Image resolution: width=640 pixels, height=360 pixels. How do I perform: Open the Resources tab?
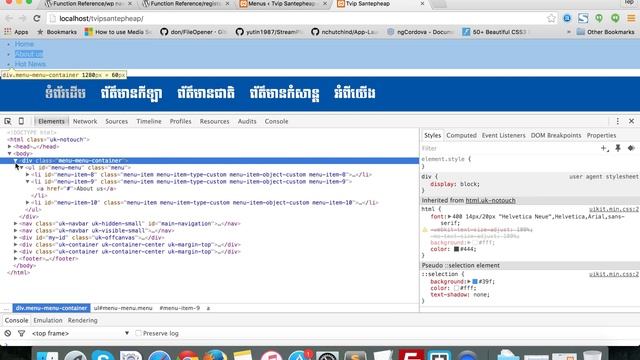pos(214,121)
